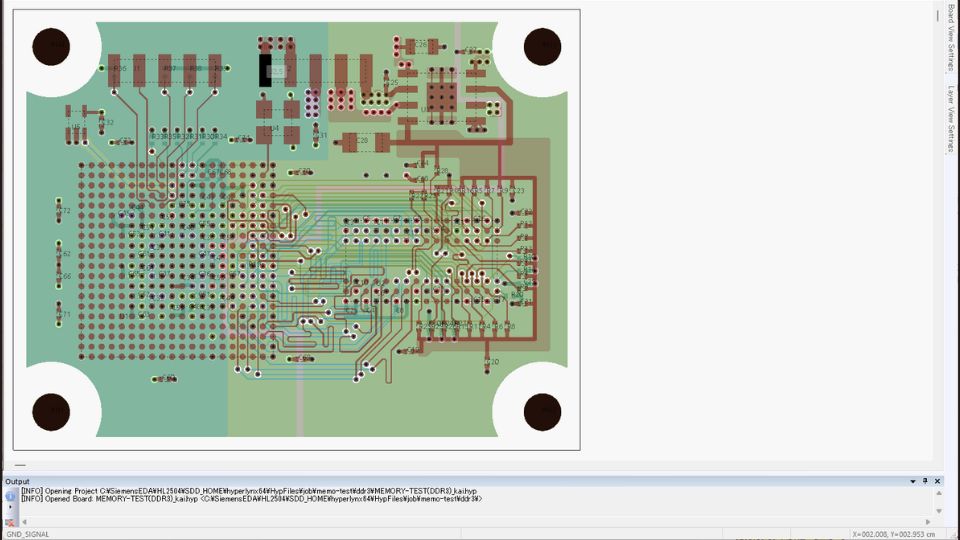960x540 pixels.
Task: Click GND_SIGNAL text in status bar
Action: click(28, 534)
